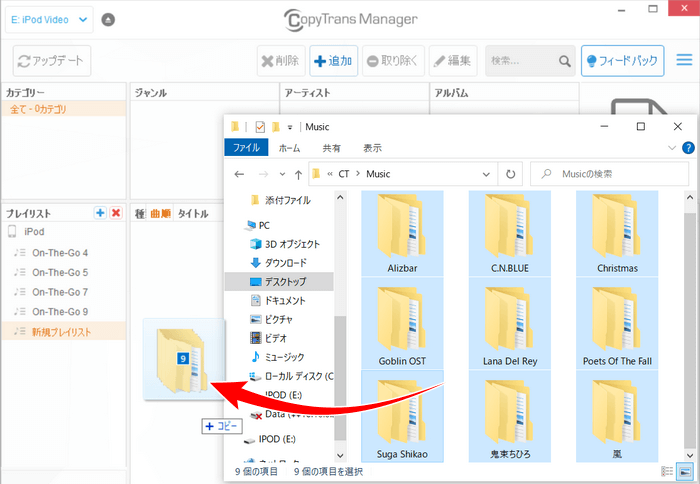Select 添付ファイル in navigation pane
This screenshot has height=484, width=700.
coord(281,200)
